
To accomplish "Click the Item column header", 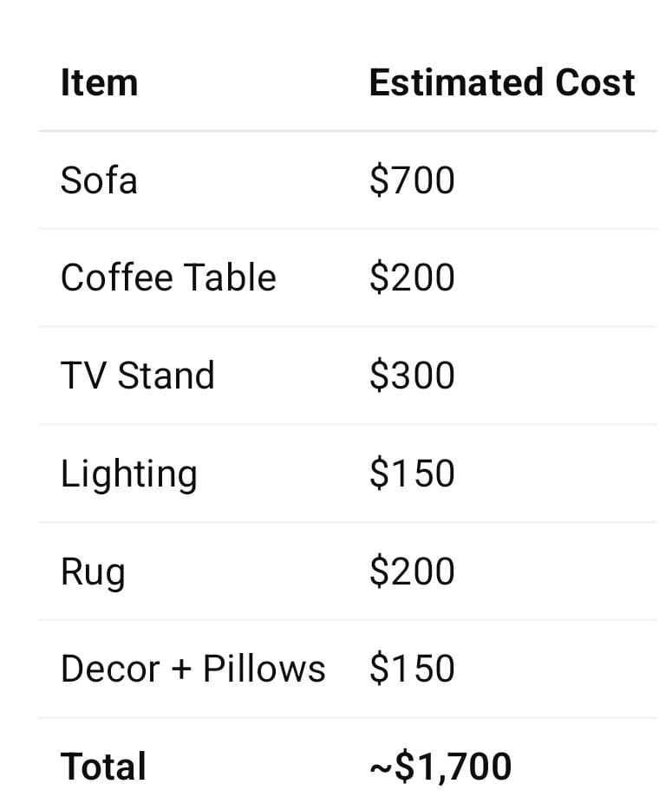I will 99,83.
